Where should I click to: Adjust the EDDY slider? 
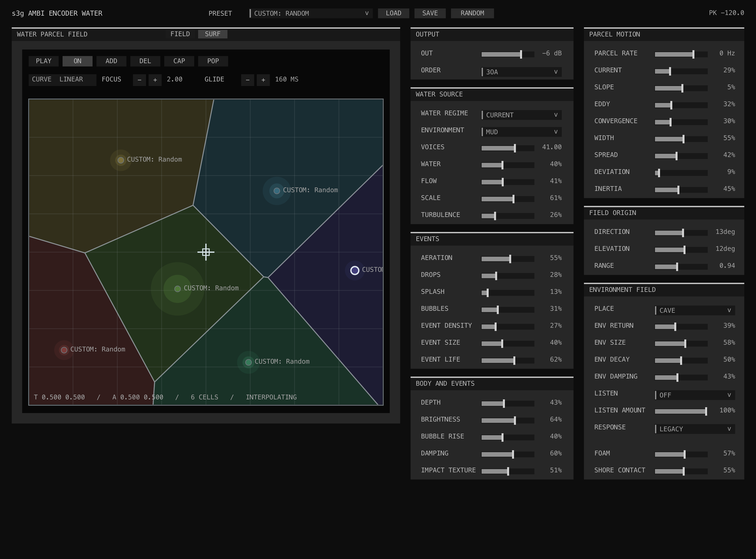tap(681, 105)
